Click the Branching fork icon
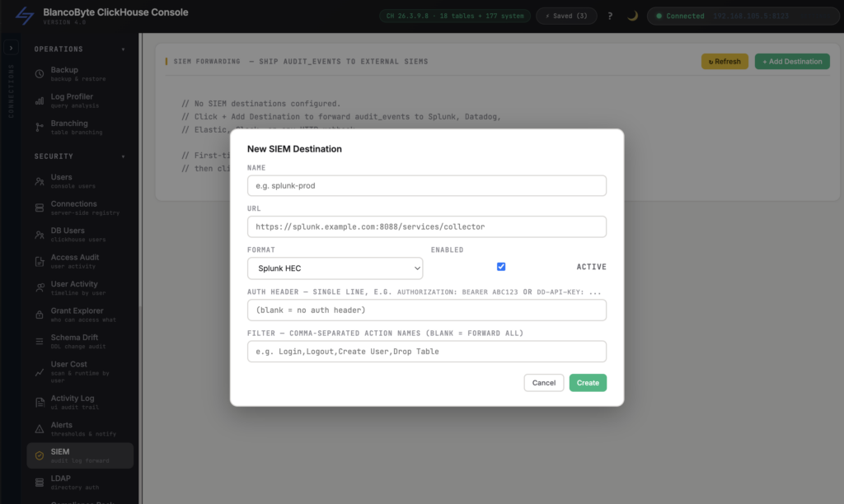Image resolution: width=844 pixels, height=504 pixels. click(40, 128)
